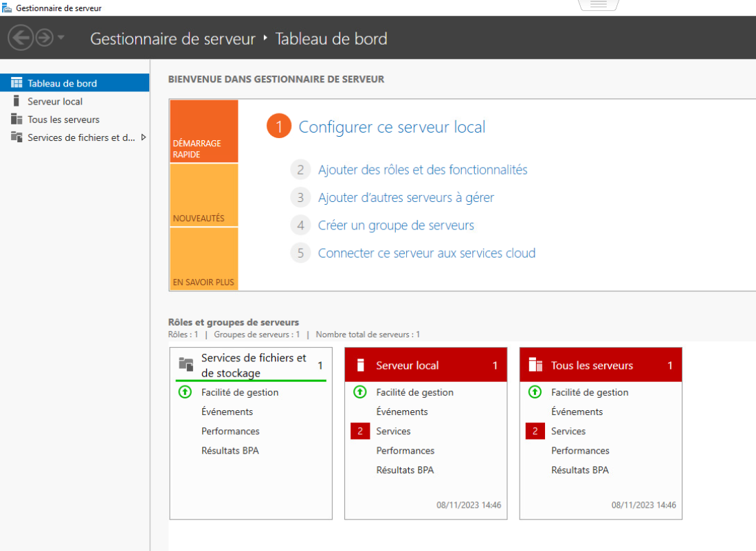Screen dimensions: 756x551
Task: Open Résultats BPA in Services de fichiers tile
Action: [230, 450]
